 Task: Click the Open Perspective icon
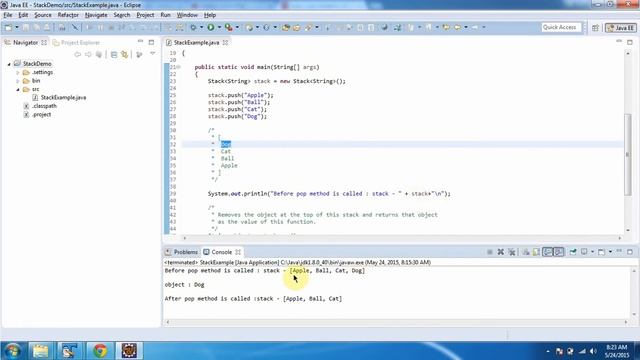coord(595,28)
